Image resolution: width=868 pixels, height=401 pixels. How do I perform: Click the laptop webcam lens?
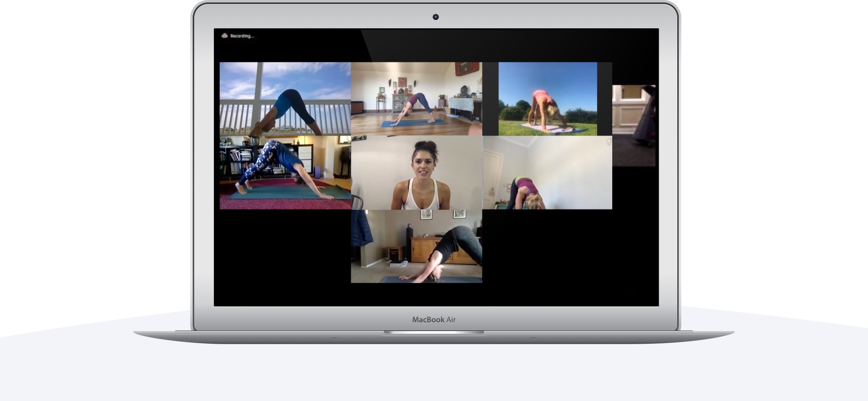[x=436, y=17]
